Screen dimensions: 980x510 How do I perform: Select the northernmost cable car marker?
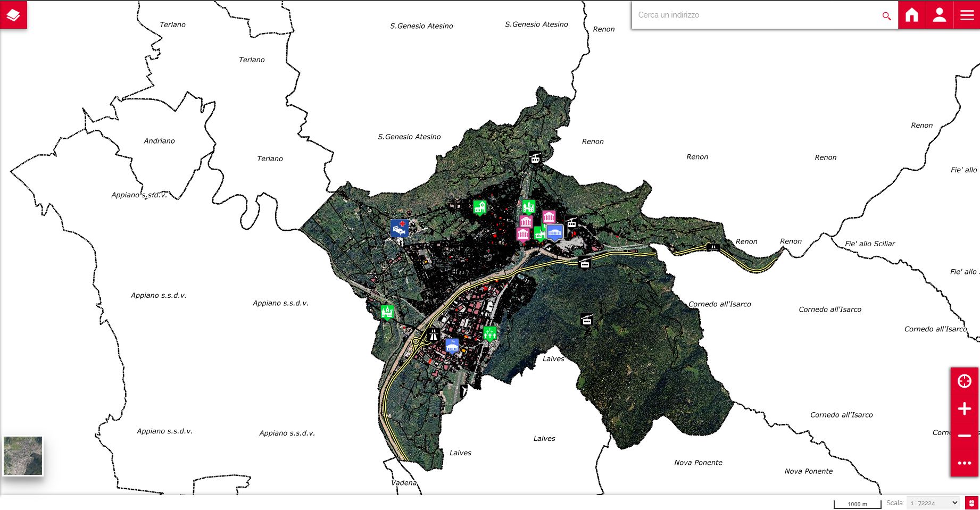coord(535,158)
